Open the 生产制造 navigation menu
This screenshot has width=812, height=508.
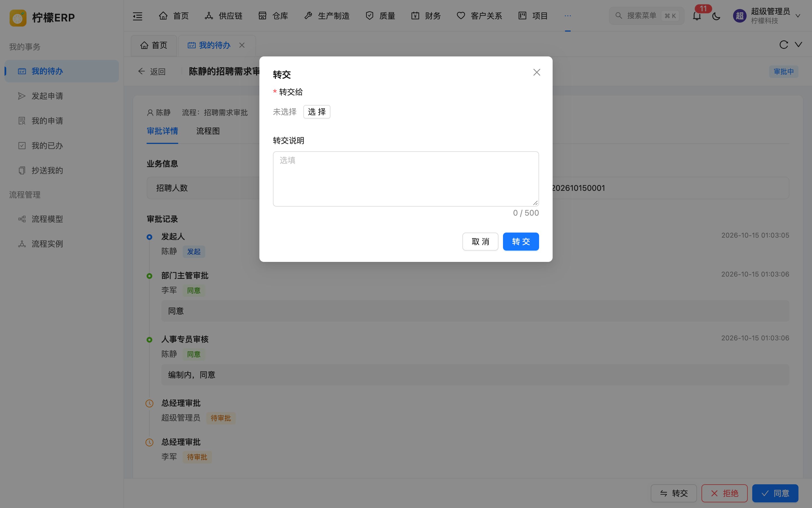(327, 16)
